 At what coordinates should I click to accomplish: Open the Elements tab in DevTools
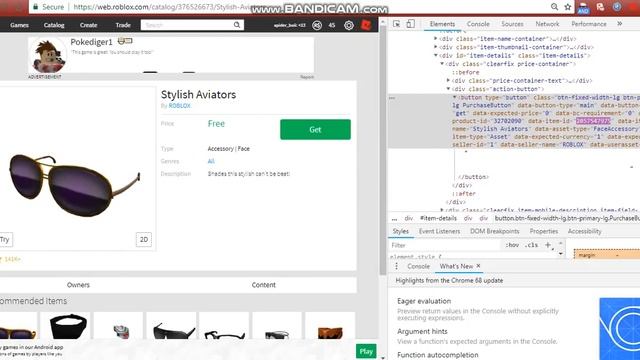442,24
